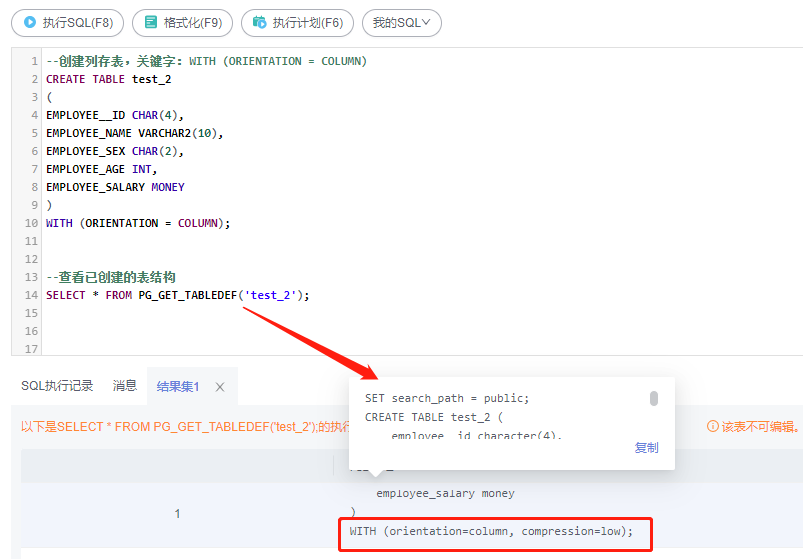The width and height of the screenshot is (803, 559).
Task: Click the Format document icon
Action: 151,23
